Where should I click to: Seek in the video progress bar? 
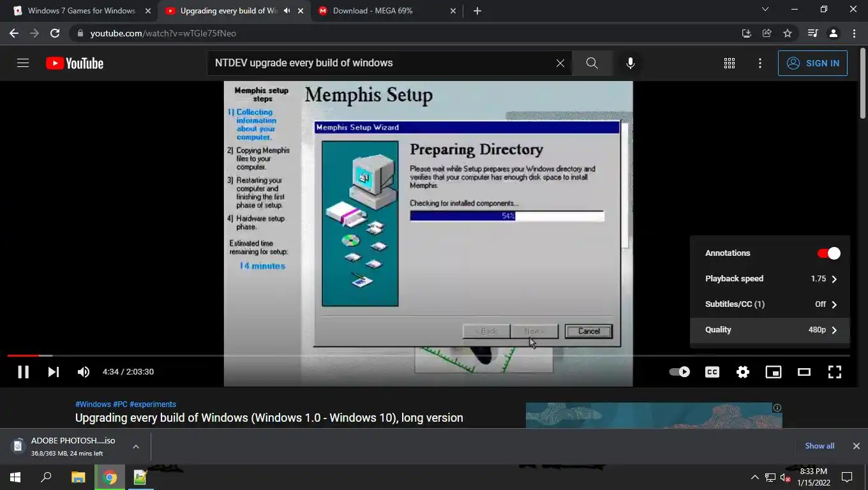tap(429, 355)
